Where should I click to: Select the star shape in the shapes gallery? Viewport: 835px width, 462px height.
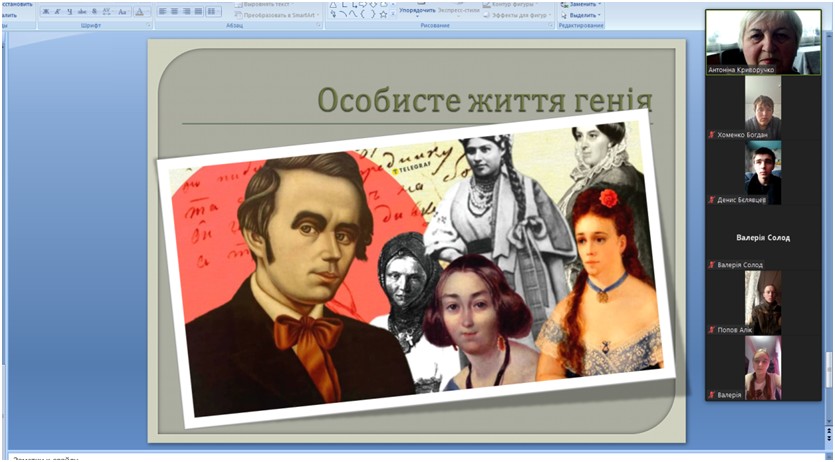(x=383, y=14)
